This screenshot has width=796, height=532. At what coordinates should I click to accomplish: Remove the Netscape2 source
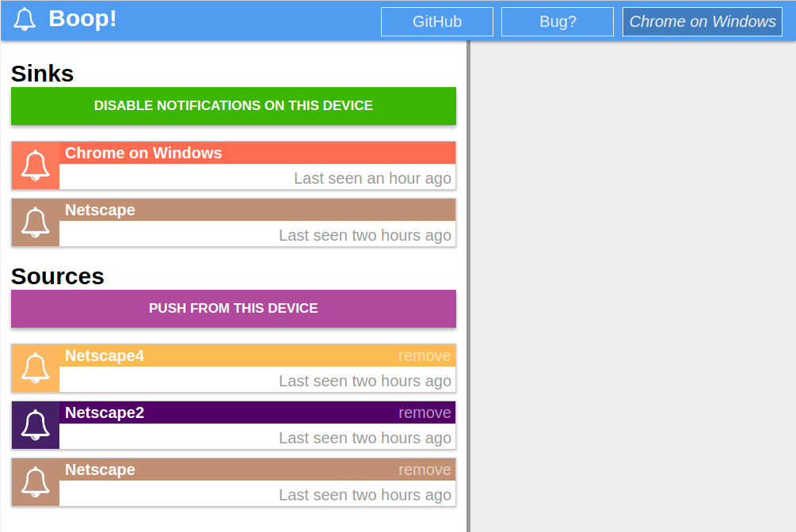[x=425, y=412]
